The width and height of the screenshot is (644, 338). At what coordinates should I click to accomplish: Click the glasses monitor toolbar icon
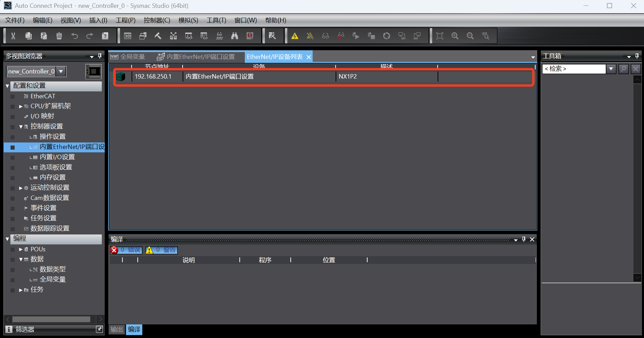click(x=325, y=36)
